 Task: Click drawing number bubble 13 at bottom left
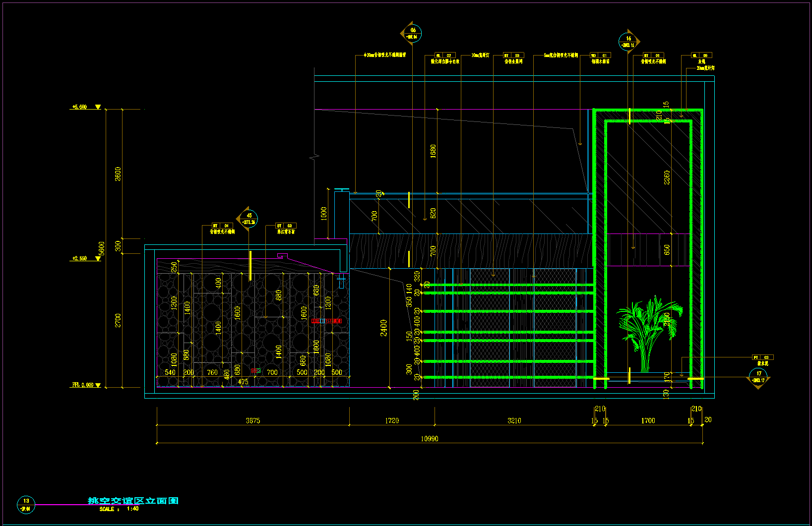coord(26,504)
